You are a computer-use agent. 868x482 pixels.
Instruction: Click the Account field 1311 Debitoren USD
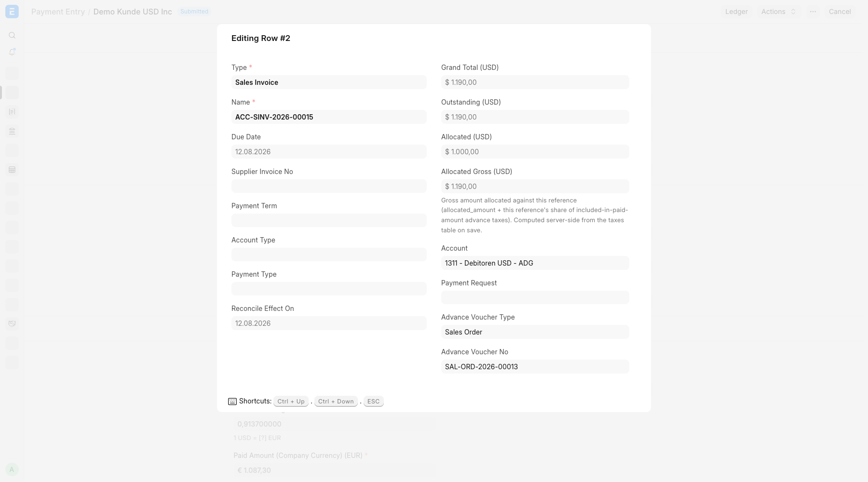(535, 263)
